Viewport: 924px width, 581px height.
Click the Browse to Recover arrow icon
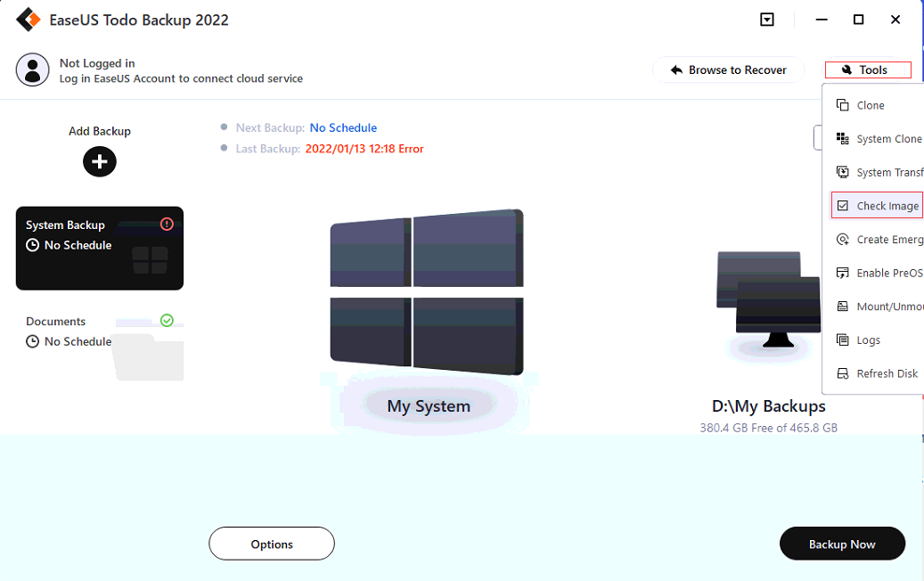tap(676, 70)
